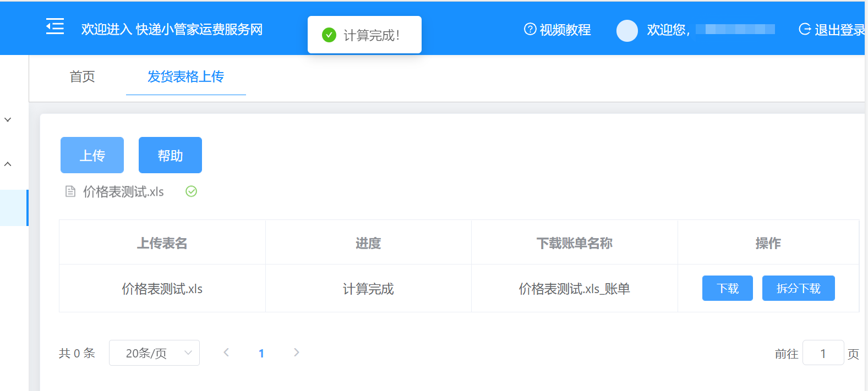Select the highlighted active sidebar item
The height and width of the screenshot is (391, 868).
14,208
